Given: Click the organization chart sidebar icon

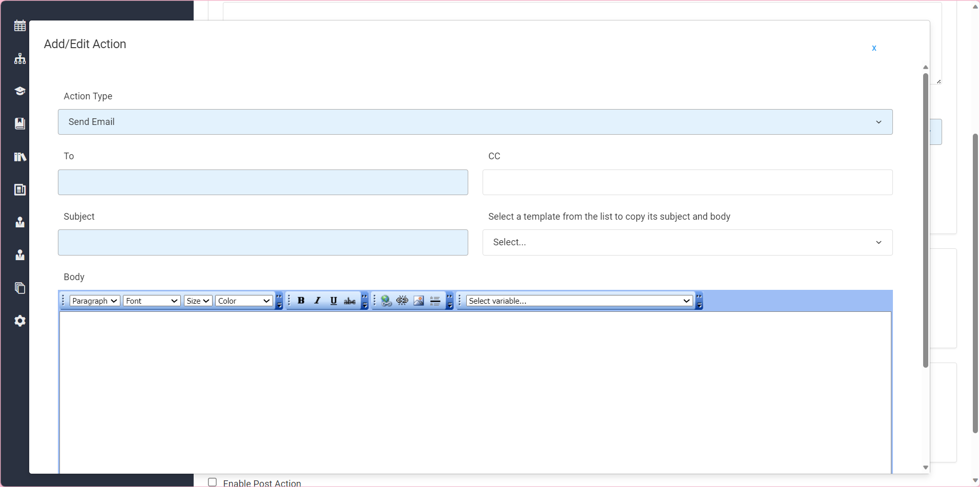Looking at the screenshot, I should point(20,58).
